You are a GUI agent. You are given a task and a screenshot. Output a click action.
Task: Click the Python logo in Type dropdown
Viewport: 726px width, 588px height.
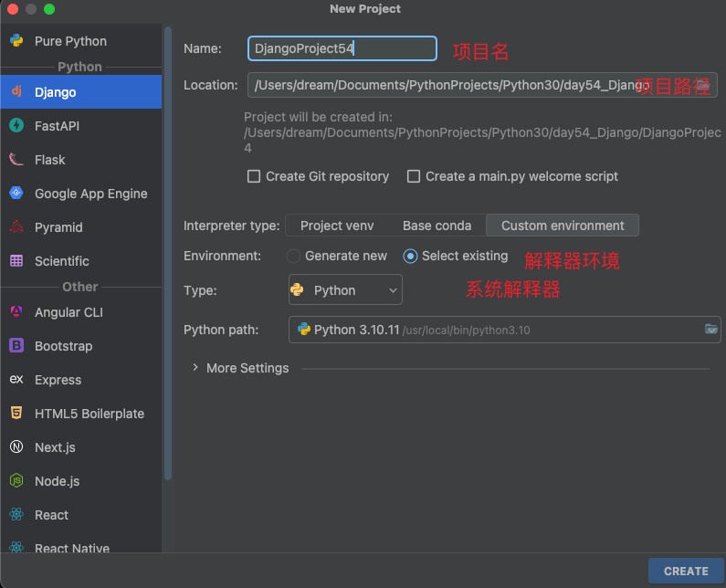click(x=297, y=289)
